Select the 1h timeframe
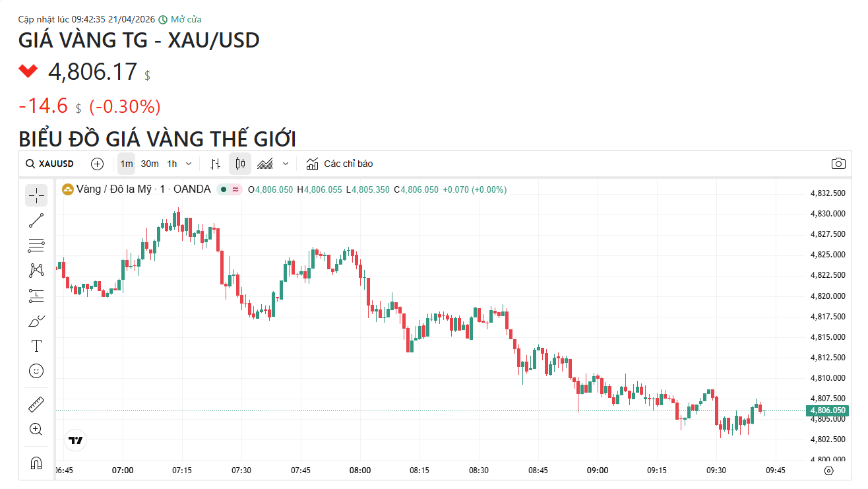Image resolution: width=868 pixels, height=489 pixels. pyautogui.click(x=172, y=164)
